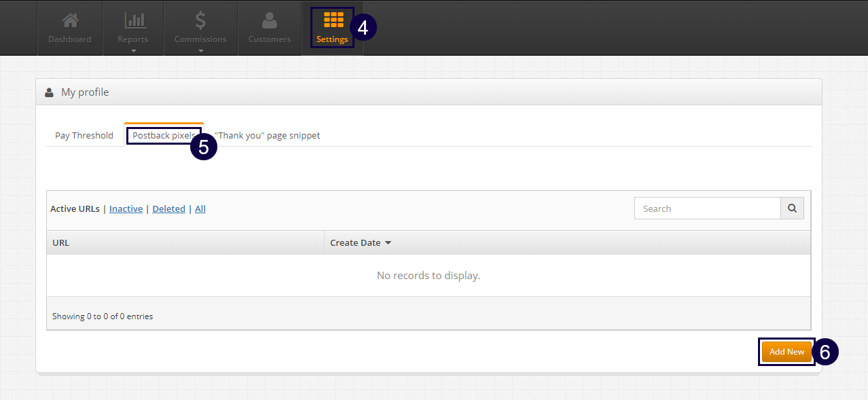Show the Active URLs filter
This screenshot has height=400, width=868.
click(x=75, y=208)
